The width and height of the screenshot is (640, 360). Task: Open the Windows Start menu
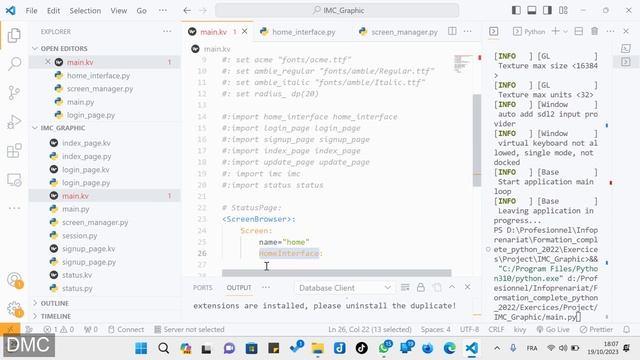pyautogui.click(x=141, y=348)
